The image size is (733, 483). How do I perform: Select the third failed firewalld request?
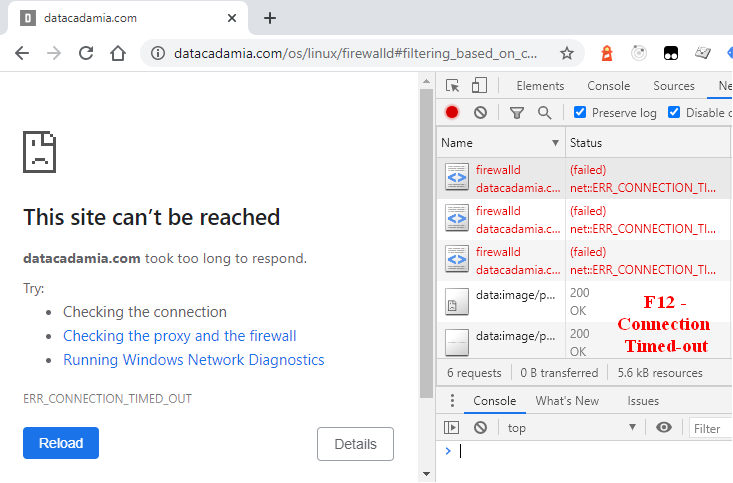click(583, 260)
